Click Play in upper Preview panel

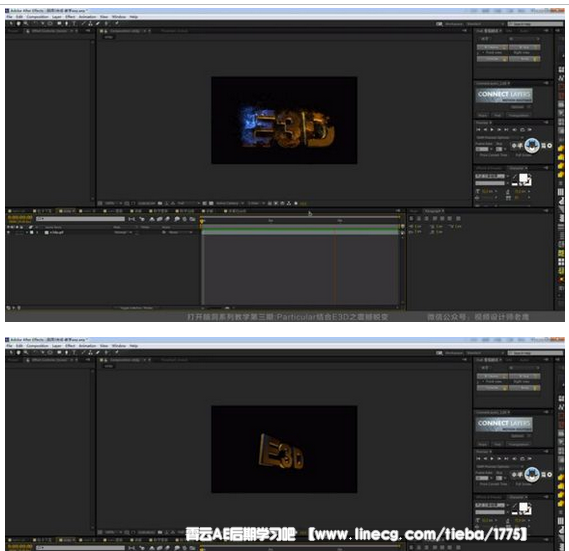(492, 130)
